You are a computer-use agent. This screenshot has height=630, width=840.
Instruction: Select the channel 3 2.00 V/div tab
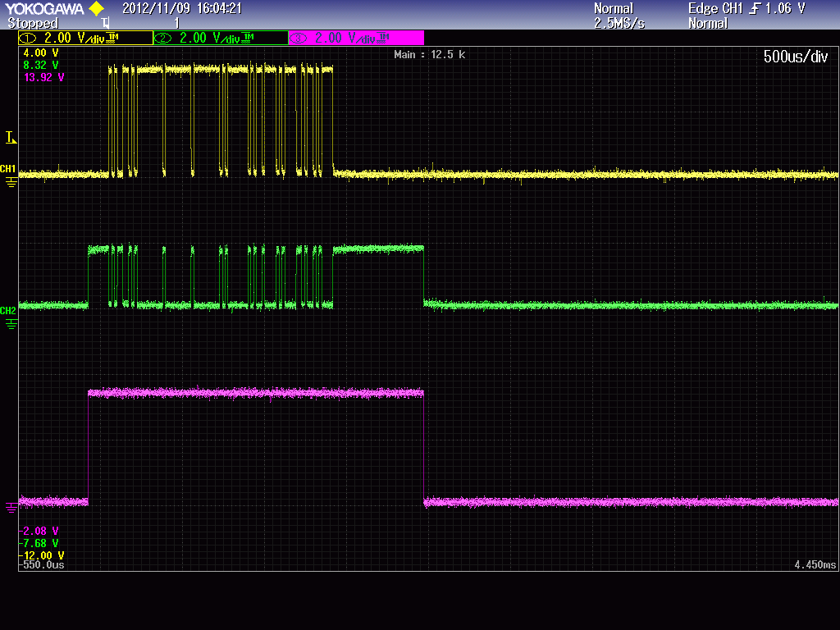click(356, 38)
